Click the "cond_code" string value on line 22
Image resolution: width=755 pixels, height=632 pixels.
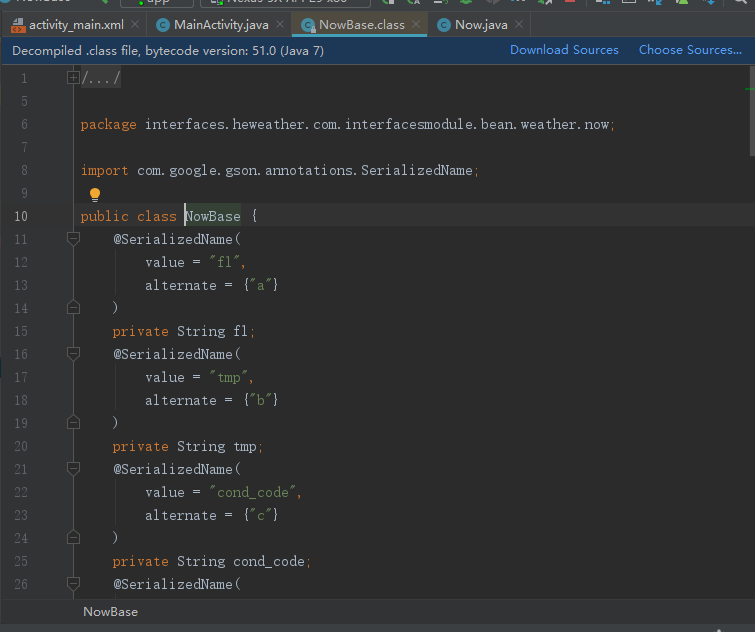253,492
